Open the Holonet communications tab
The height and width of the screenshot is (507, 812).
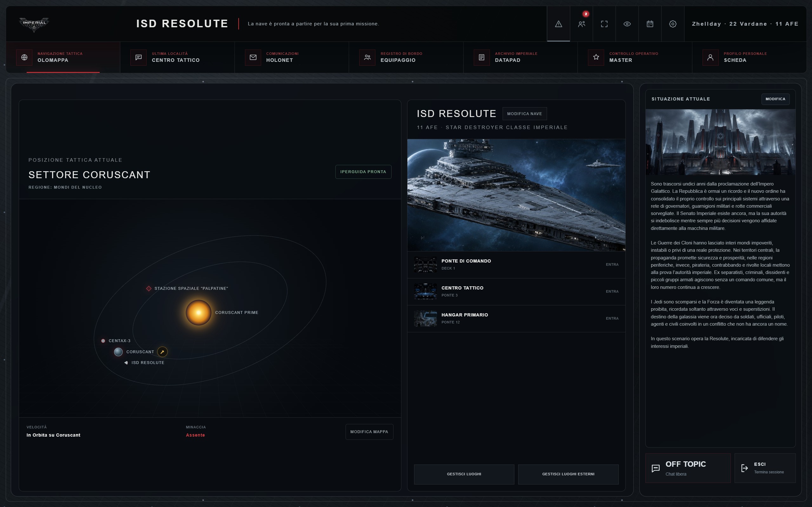(x=292, y=57)
